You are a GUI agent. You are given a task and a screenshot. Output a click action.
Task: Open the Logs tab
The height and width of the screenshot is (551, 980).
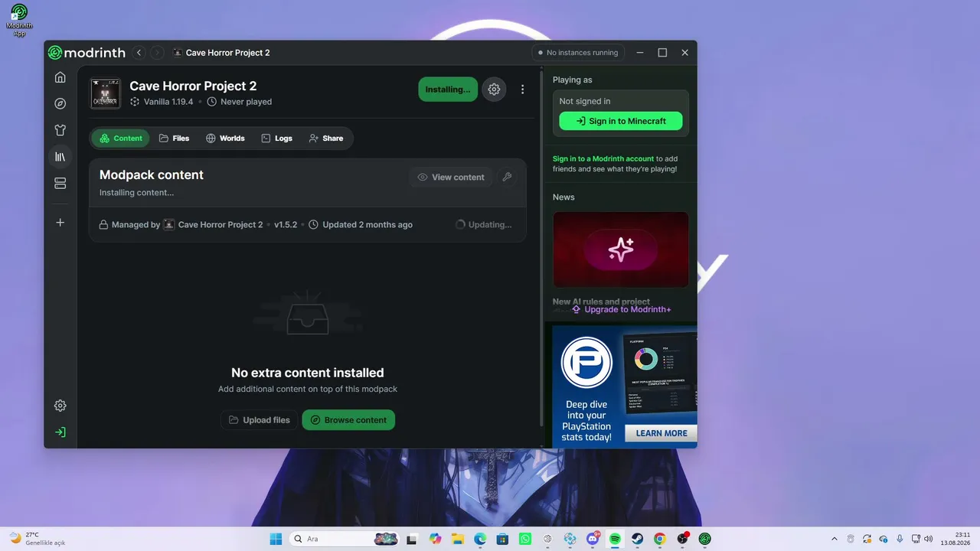tap(277, 139)
